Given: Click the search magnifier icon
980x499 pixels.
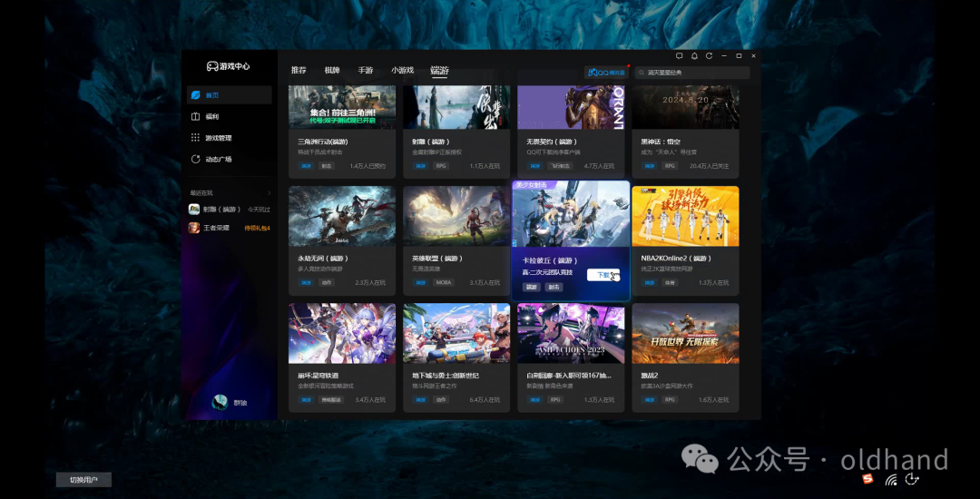Looking at the screenshot, I should [642, 73].
